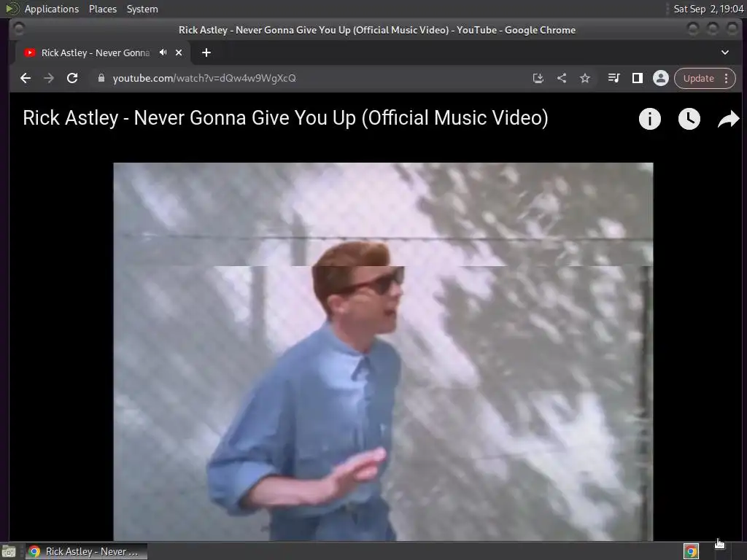This screenshot has height=560, width=747.
Task: Expand the tab search chevron
Action: click(x=725, y=52)
